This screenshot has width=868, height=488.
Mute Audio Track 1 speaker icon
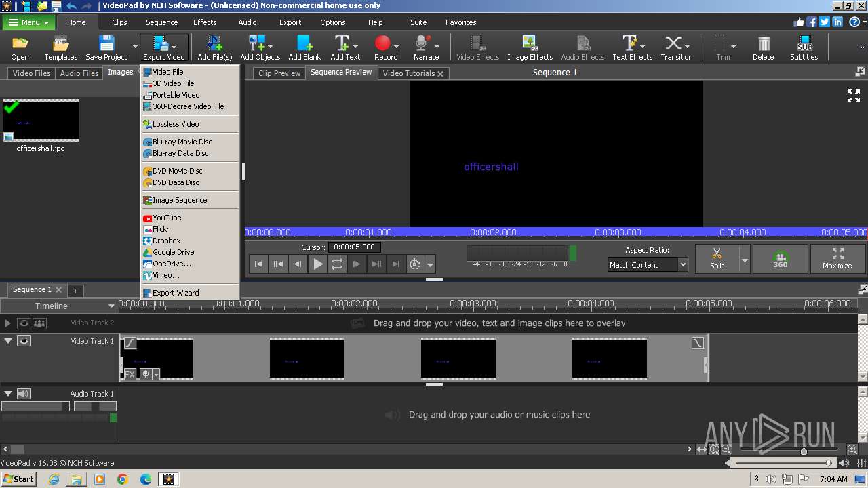coord(24,394)
